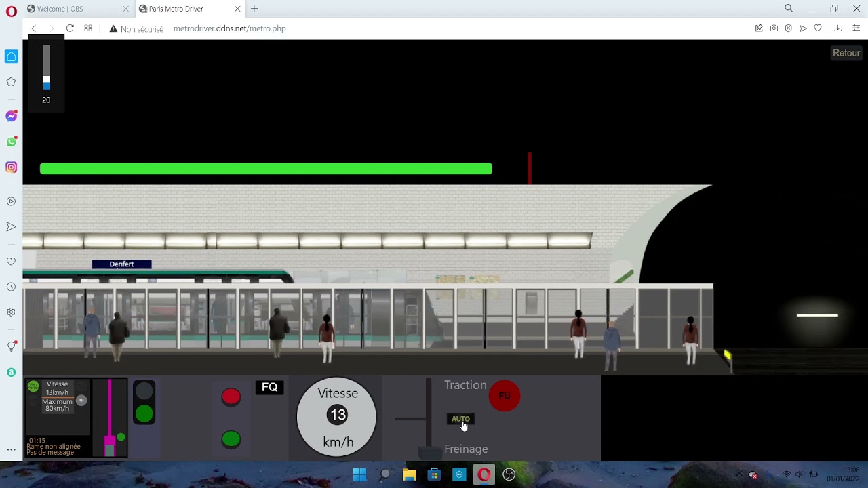Image resolution: width=868 pixels, height=488 pixels.
Task: Click the 'Rame non alignée' status text
Action: point(54,447)
